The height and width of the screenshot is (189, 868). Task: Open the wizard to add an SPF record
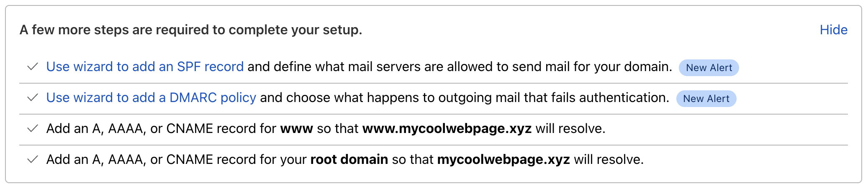(x=145, y=67)
